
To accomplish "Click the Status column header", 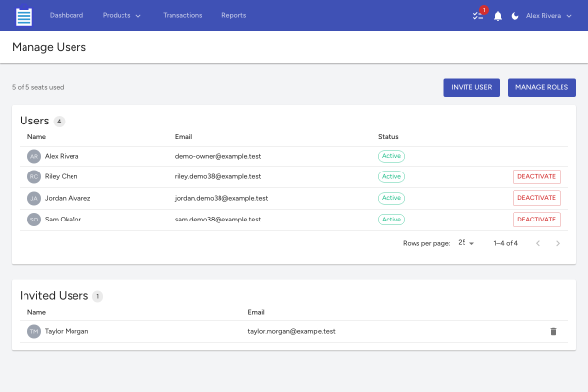I will [388, 137].
